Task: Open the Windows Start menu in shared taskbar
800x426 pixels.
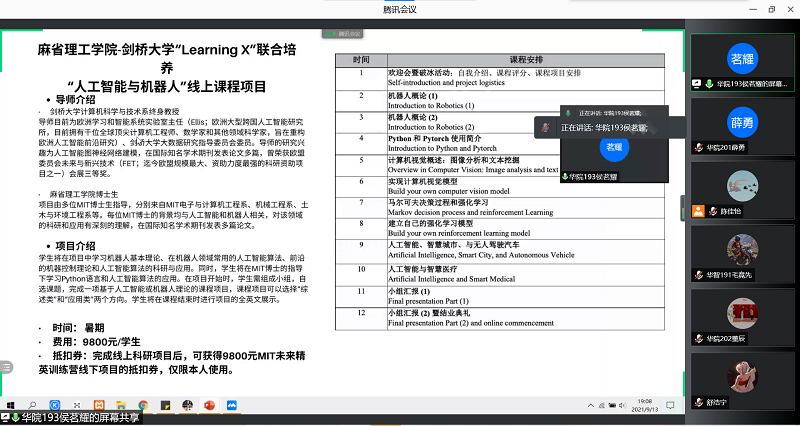Action: point(10,406)
